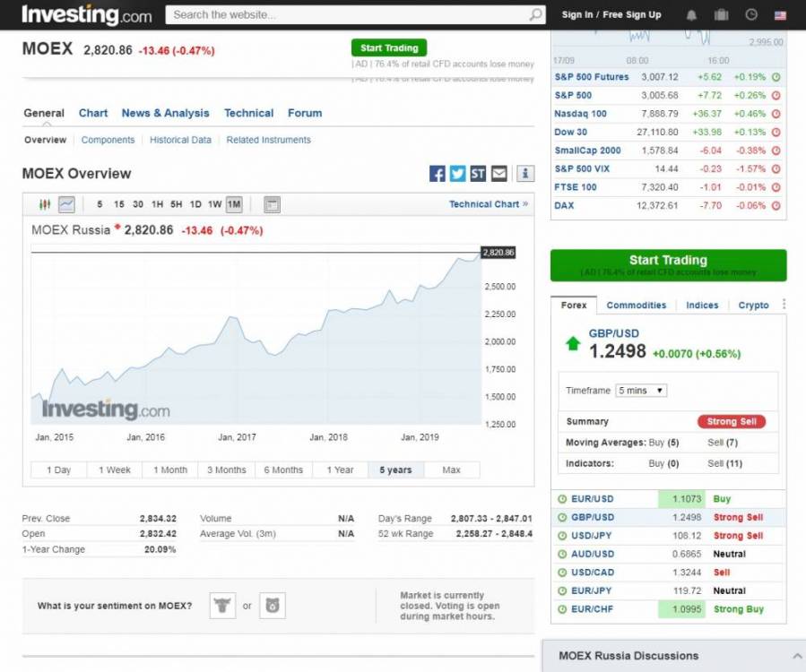Select the 30 minute chart interval
This screenshot has height=672, width=806.
[138, 204]
